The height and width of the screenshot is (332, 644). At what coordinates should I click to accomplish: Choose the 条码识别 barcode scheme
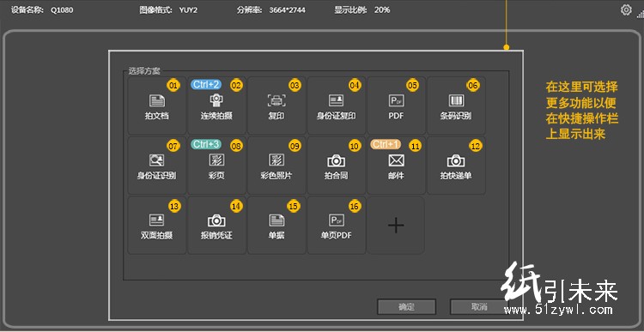456,106
